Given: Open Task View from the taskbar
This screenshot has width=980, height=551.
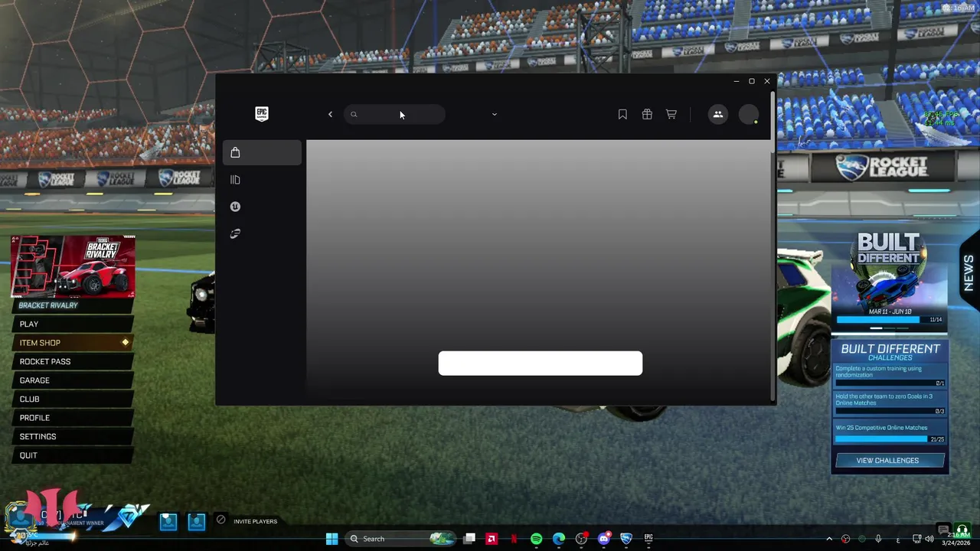Looking at the screenshot, I should [x=469, y=539].
